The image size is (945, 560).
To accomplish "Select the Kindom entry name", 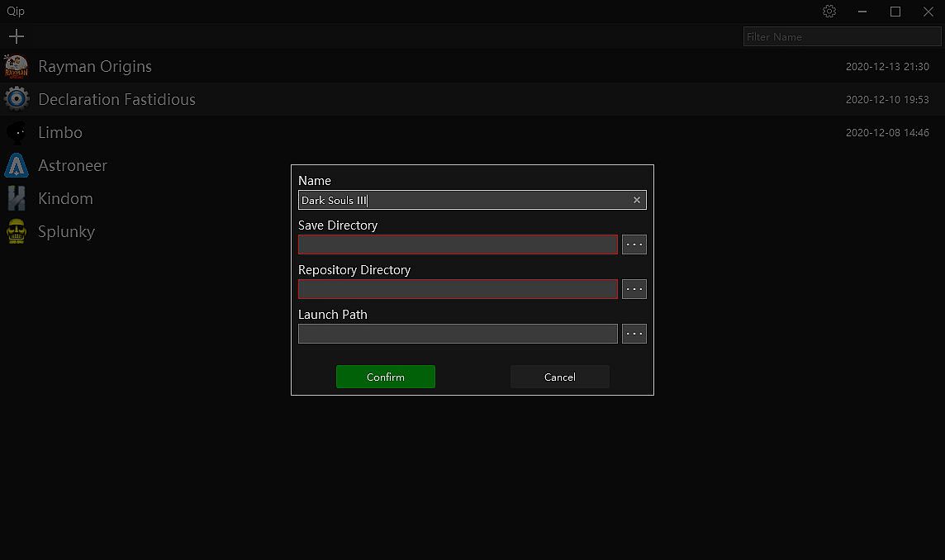I will tap(66, 198).
